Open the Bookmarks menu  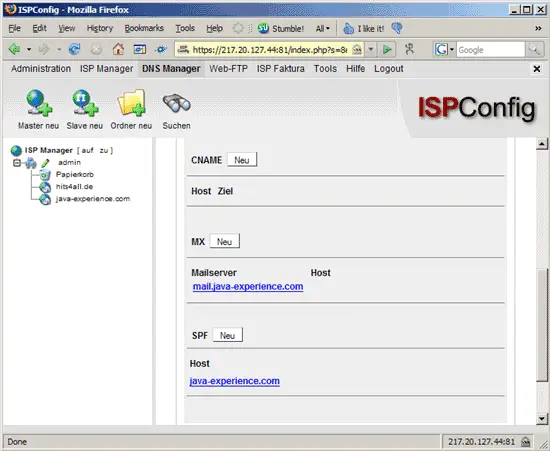(x=144, y=28)
